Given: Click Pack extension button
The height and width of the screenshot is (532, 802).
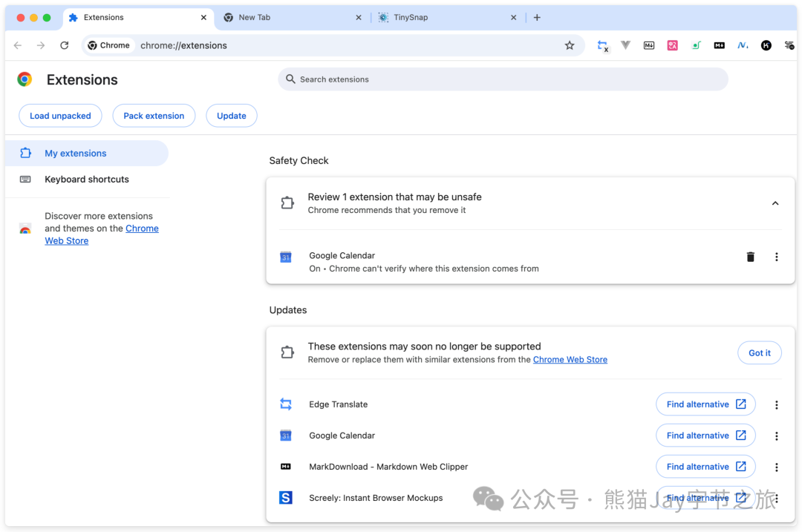Looking at the screenshot, I should (x=154, y=116).
